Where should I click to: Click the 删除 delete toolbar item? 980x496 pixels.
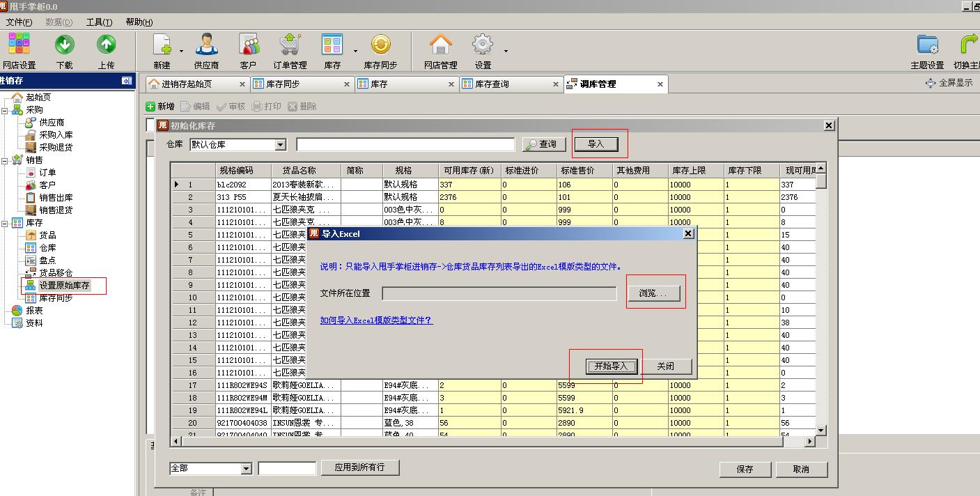(x=302, y=107)
